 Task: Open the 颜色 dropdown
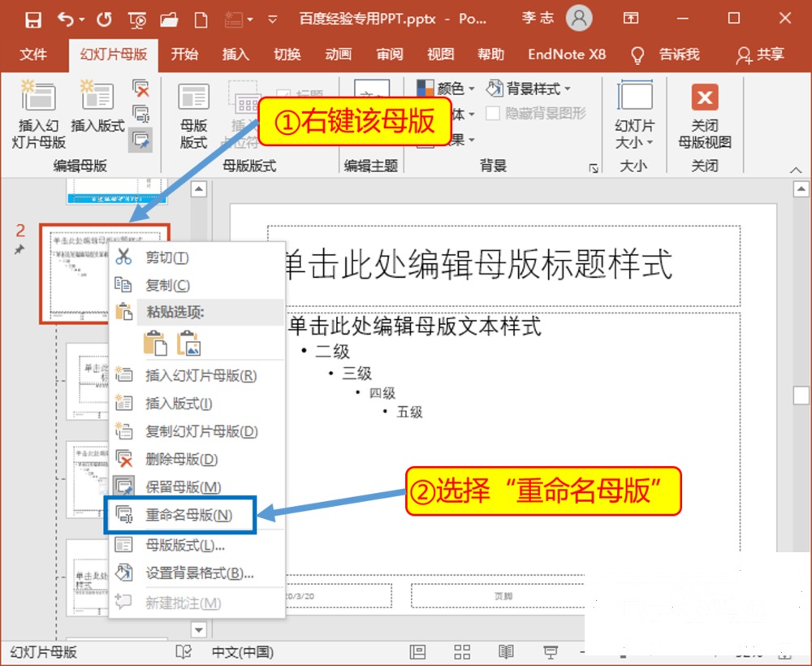[x=446, y=89]
